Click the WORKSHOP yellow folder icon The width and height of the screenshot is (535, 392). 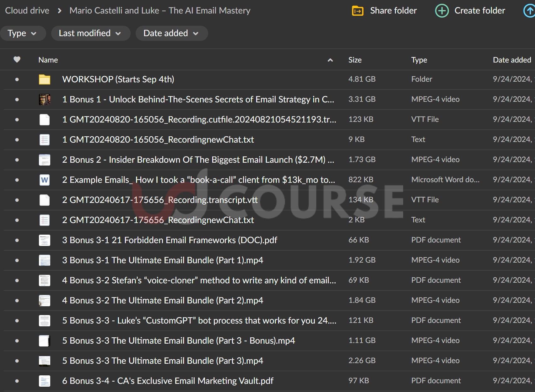click(x=44, y=79)
